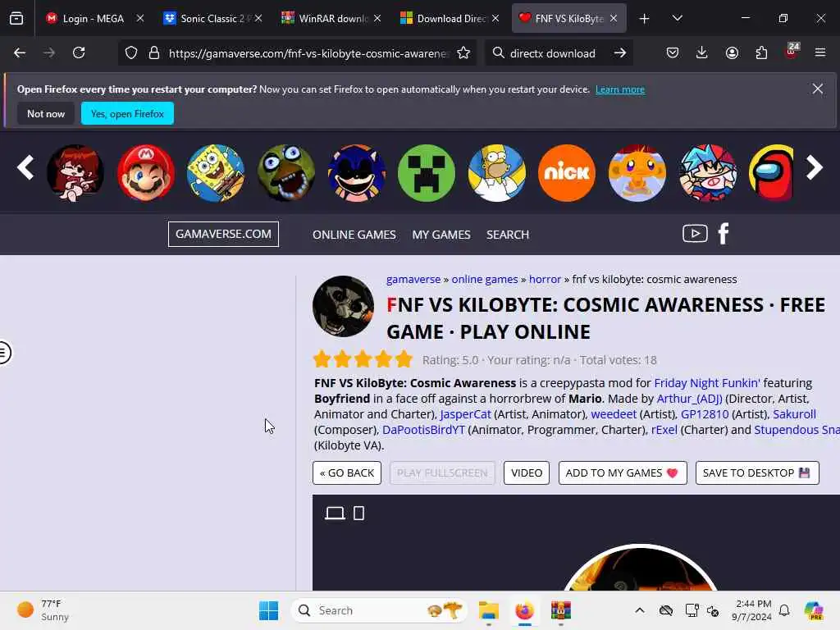Rate the game one star

point(322,359)
